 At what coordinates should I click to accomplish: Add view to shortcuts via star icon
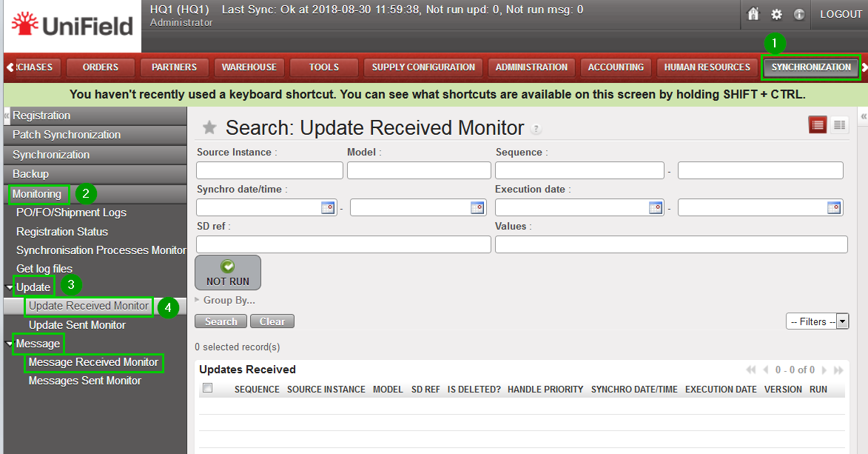[x=209, y=128]
